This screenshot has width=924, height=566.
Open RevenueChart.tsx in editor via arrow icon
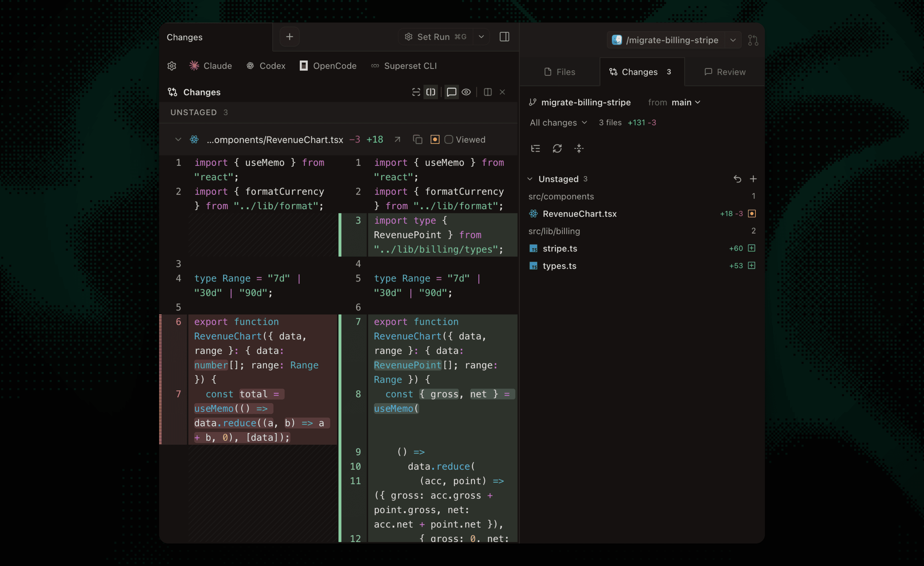(398, 139)
